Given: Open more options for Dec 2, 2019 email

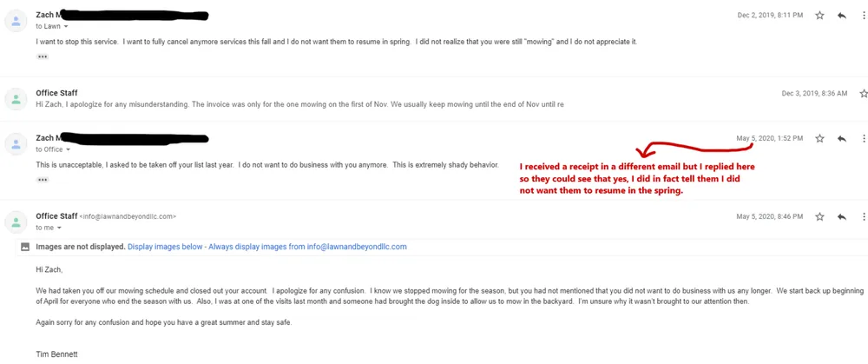Looking at the screenshot, I should tap(864, 16).
